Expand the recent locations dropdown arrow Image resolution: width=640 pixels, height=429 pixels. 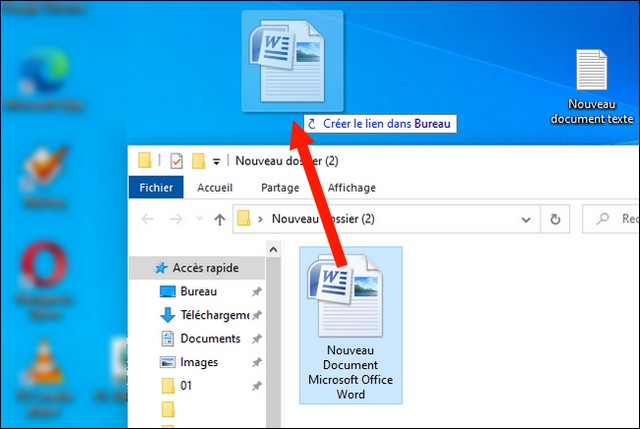[200, 218]
